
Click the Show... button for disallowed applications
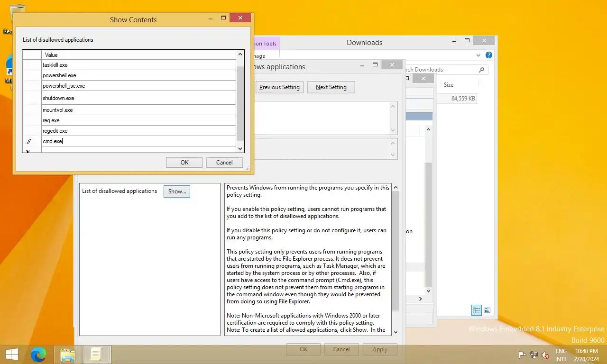pyautogui.click(x=177, y=191)
